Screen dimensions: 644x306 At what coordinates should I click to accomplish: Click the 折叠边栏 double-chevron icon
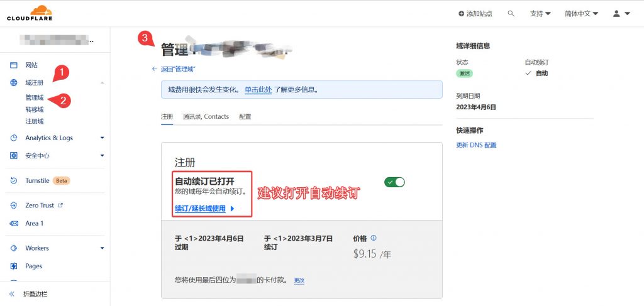coord(12,293)
